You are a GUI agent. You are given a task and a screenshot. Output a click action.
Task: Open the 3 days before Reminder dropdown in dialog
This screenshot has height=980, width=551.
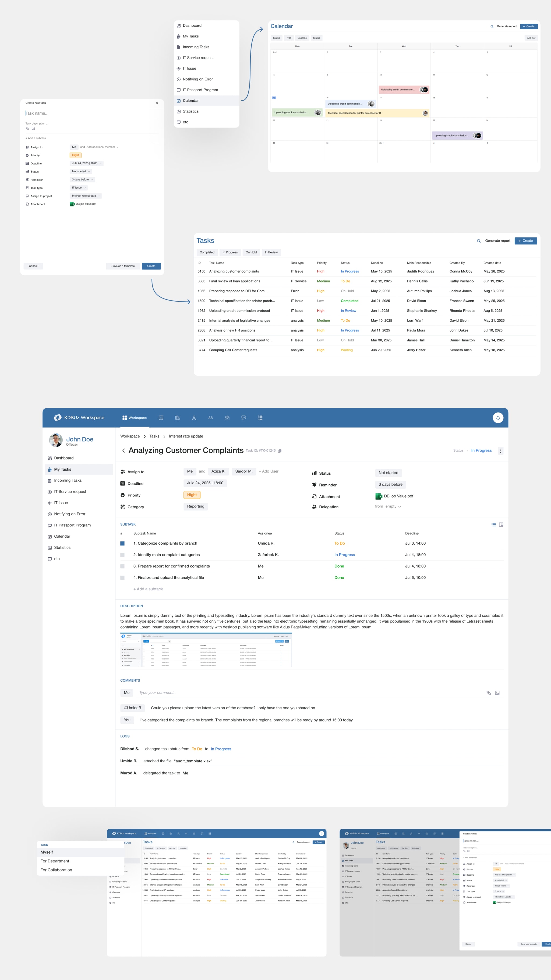pos(82,179)
